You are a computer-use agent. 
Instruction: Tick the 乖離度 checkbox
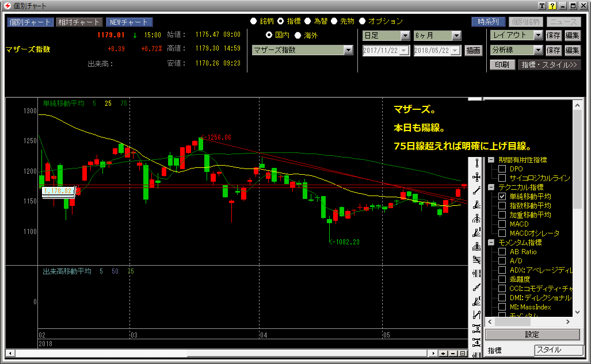(502, 279)
